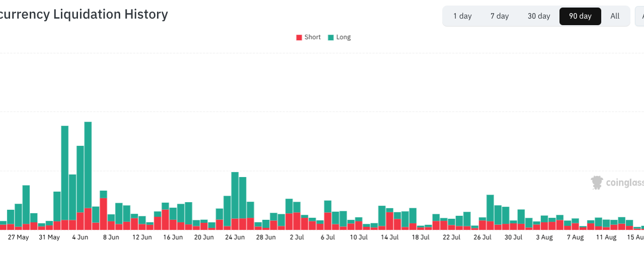Click the 27 May axis label

(19, 237)
